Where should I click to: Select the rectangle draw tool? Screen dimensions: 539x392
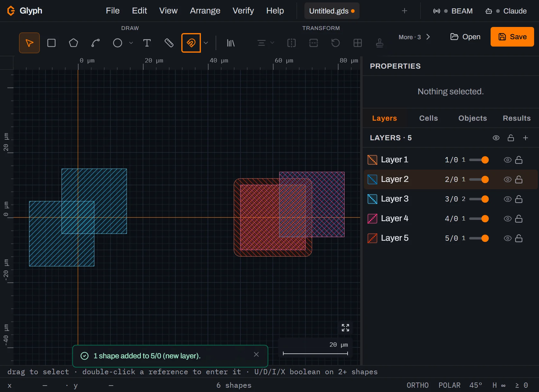click(x=51, y=43)
